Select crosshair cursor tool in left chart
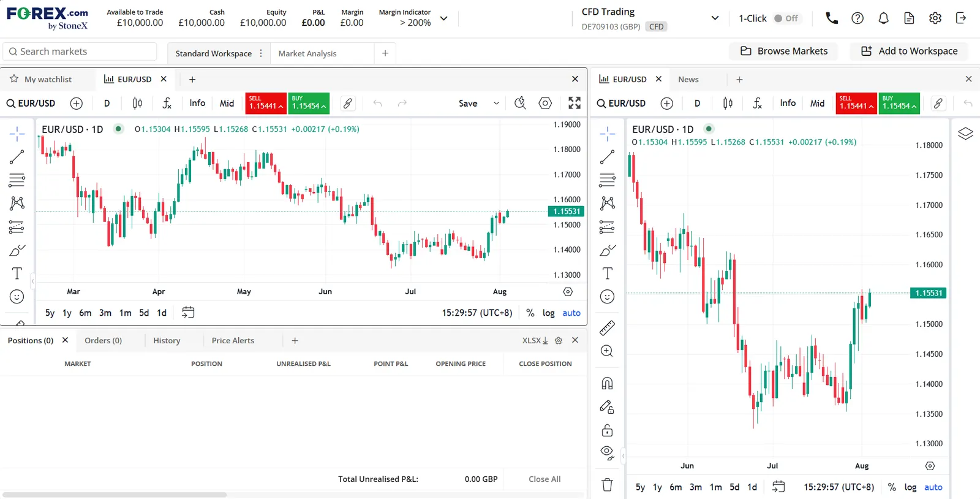The width and height of the screenshot is (980, 499). [17, 134]
